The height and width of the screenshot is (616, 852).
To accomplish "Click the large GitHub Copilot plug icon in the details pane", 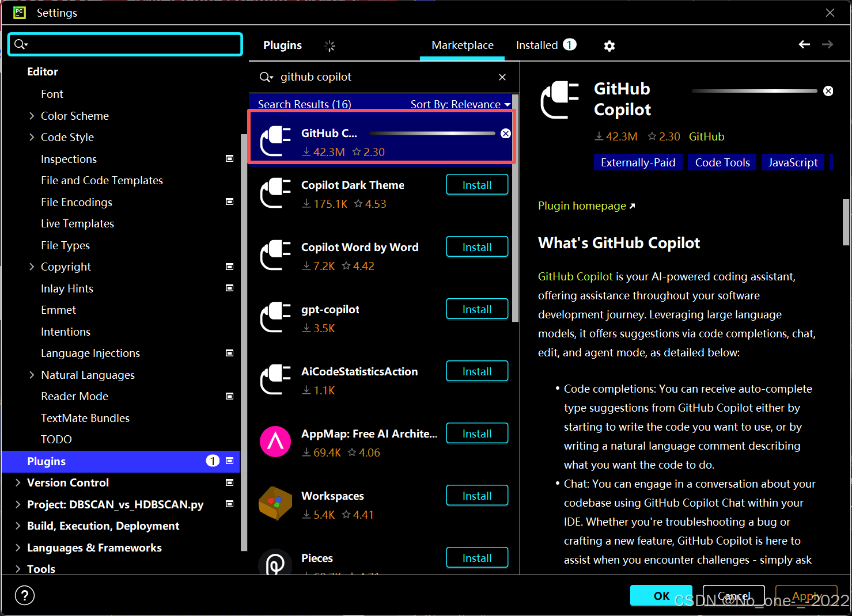I will [x=559, y=100].
